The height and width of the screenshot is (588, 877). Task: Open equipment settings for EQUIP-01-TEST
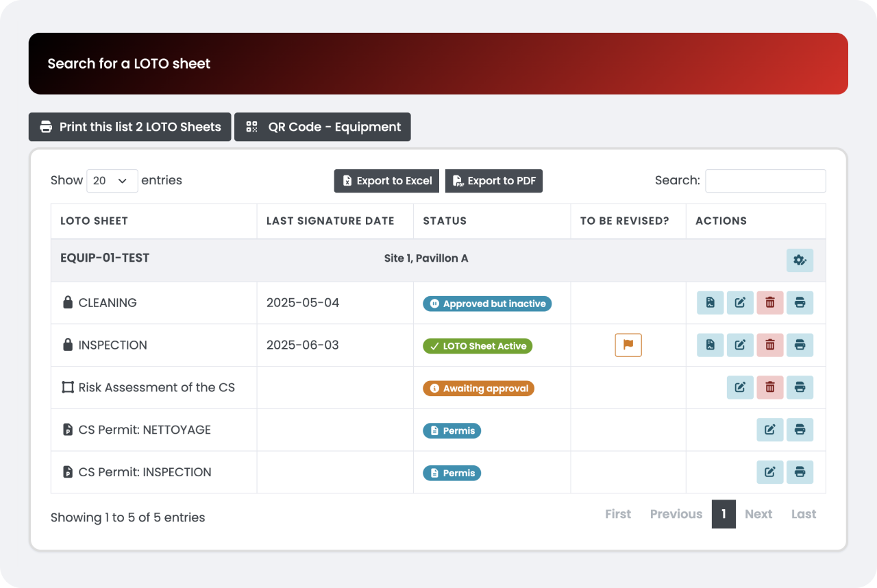click(x=800, y=260)
